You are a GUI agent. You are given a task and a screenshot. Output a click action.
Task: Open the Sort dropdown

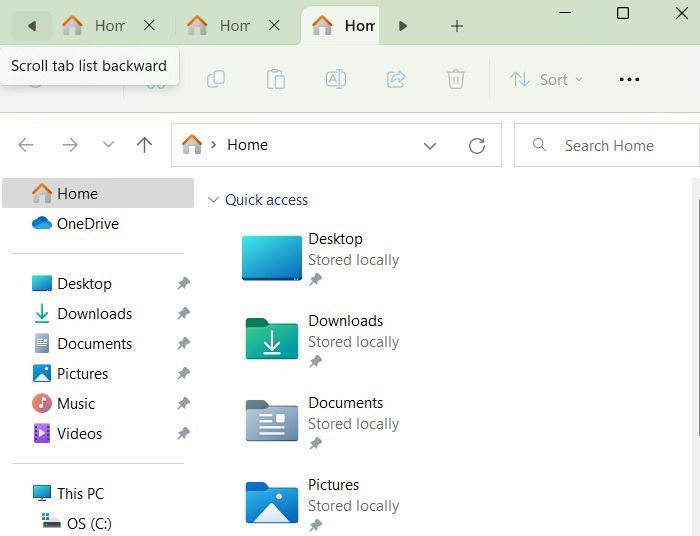click(x=546, y=79)
